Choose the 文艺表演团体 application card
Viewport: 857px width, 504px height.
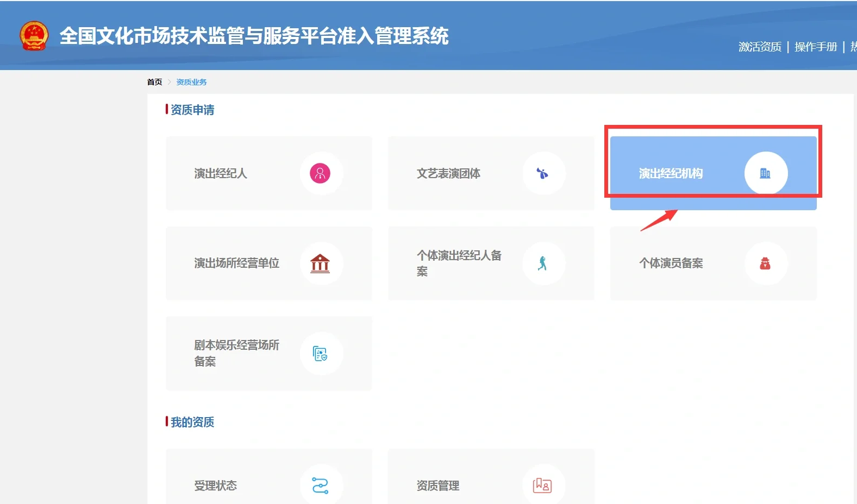click(x=448, y=173)
